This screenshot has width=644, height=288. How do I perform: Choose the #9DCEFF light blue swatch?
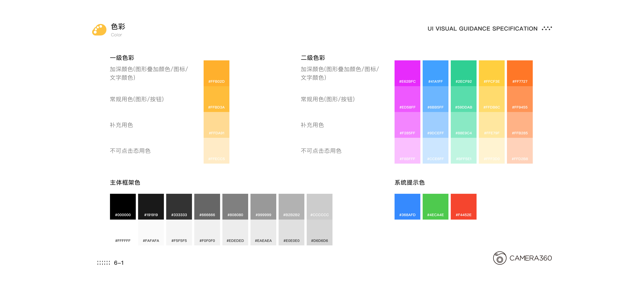[436, 125]
